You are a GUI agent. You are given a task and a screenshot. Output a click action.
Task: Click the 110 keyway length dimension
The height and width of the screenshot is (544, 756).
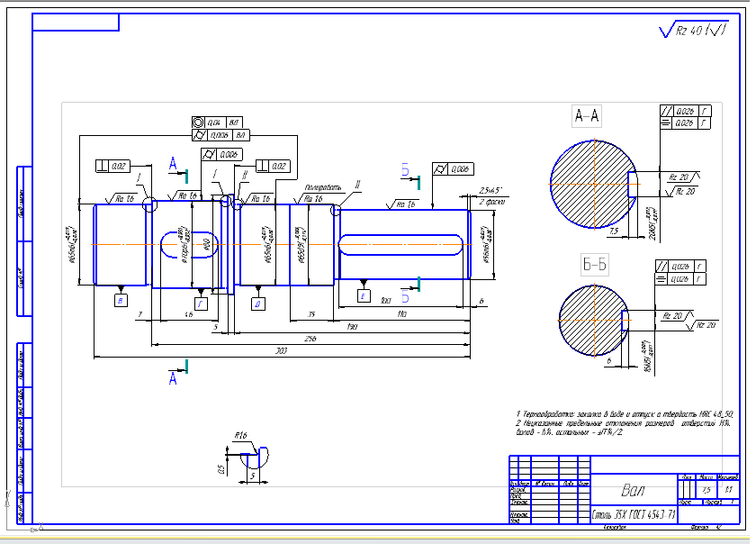[x=400, y=315]
